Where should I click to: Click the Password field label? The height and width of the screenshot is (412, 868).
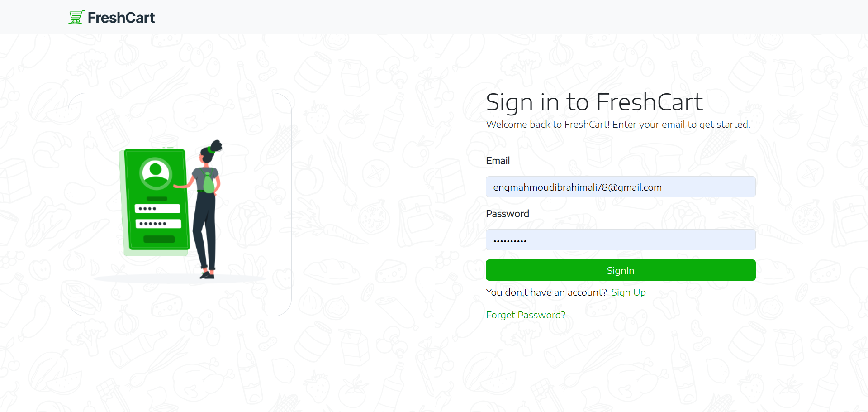(507, 214)
